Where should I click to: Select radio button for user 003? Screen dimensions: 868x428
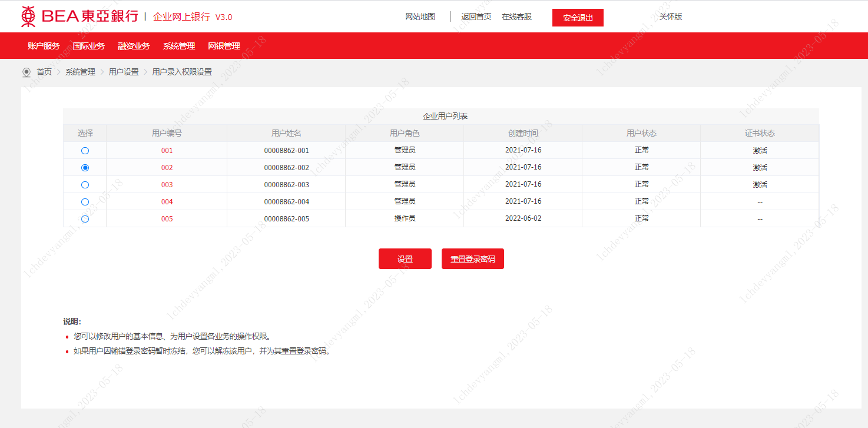click(85, 185)
